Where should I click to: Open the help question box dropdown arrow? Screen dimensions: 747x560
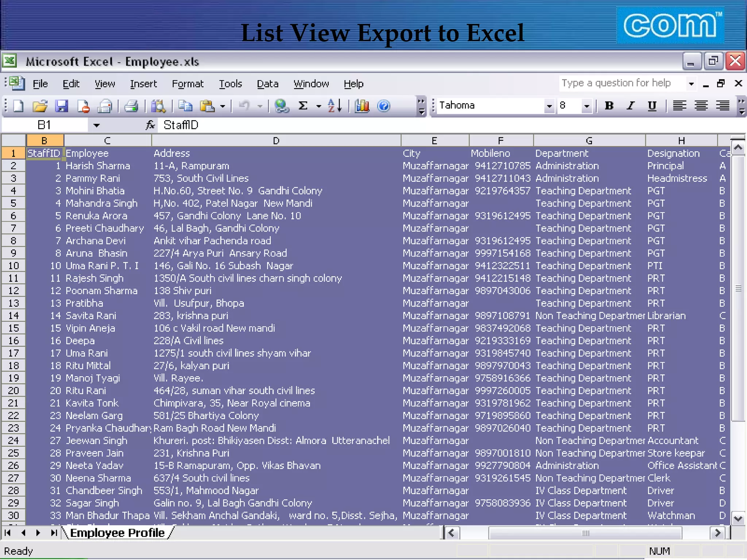click(691, 84)
